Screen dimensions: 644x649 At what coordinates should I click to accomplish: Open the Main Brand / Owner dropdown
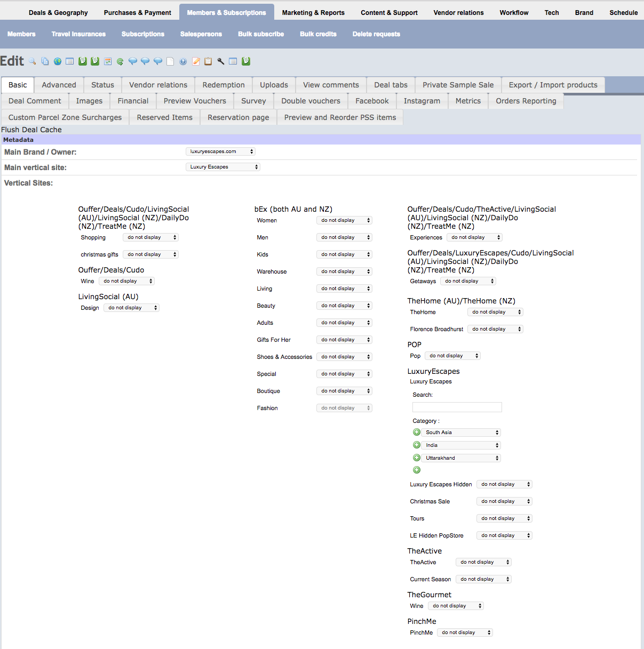[220, 151]
